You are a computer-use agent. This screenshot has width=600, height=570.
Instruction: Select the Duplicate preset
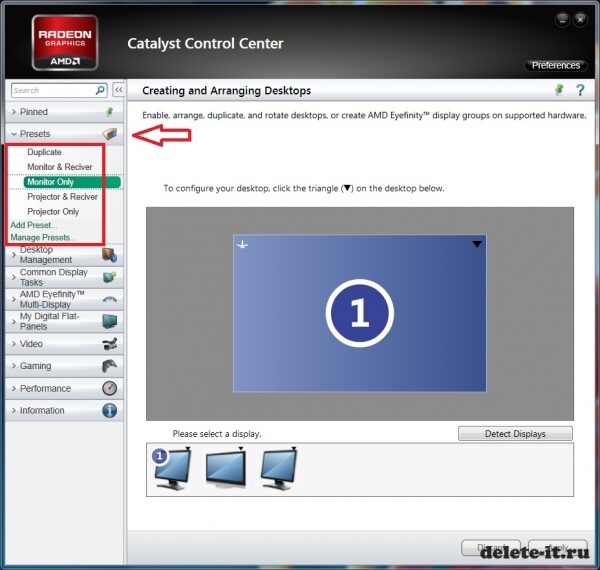(x=44, y=152)
